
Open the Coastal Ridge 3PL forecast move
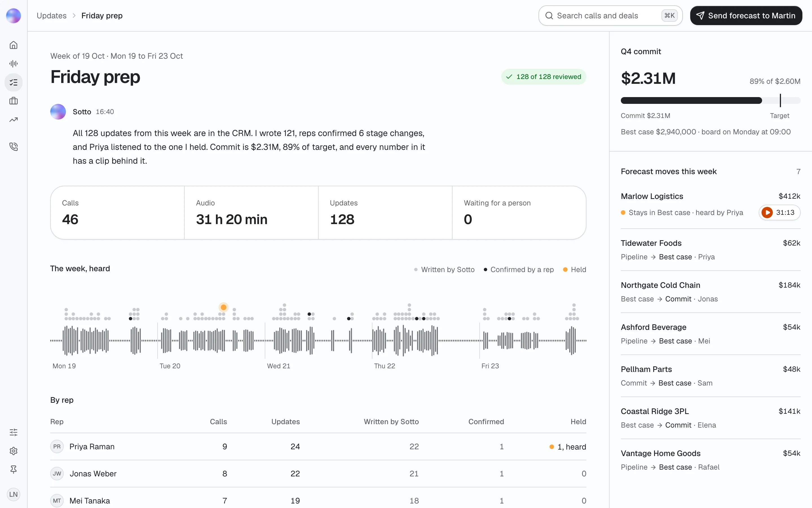click(x=710, y=418)
